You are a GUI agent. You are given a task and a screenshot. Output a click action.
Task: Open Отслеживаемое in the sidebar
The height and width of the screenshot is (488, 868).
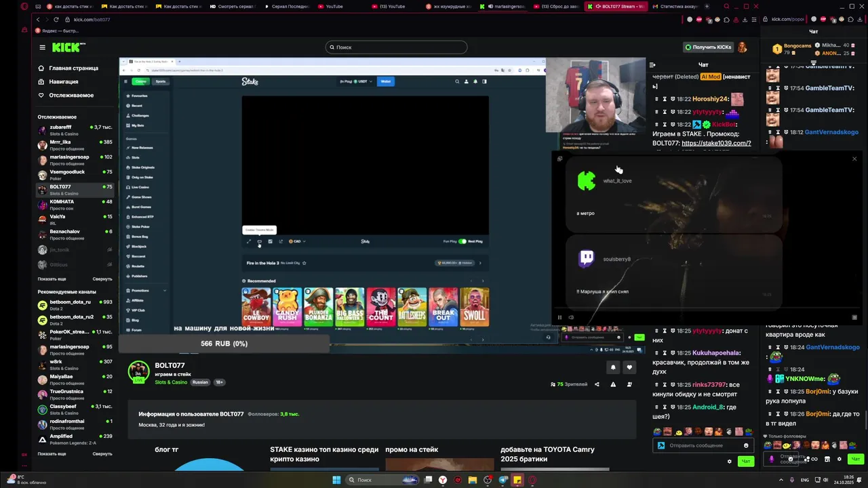click(x=66, y=95)
